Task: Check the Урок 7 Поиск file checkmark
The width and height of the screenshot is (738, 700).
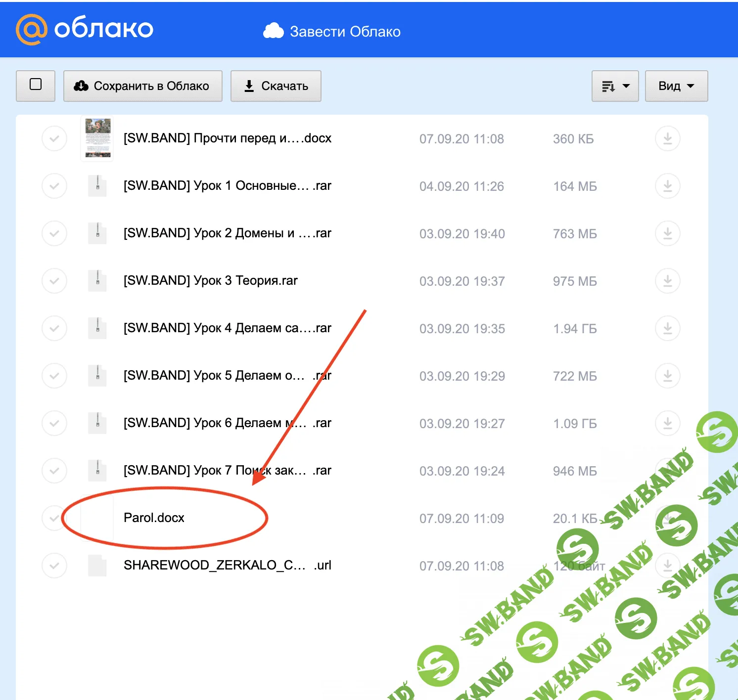Action: [54, 471]
